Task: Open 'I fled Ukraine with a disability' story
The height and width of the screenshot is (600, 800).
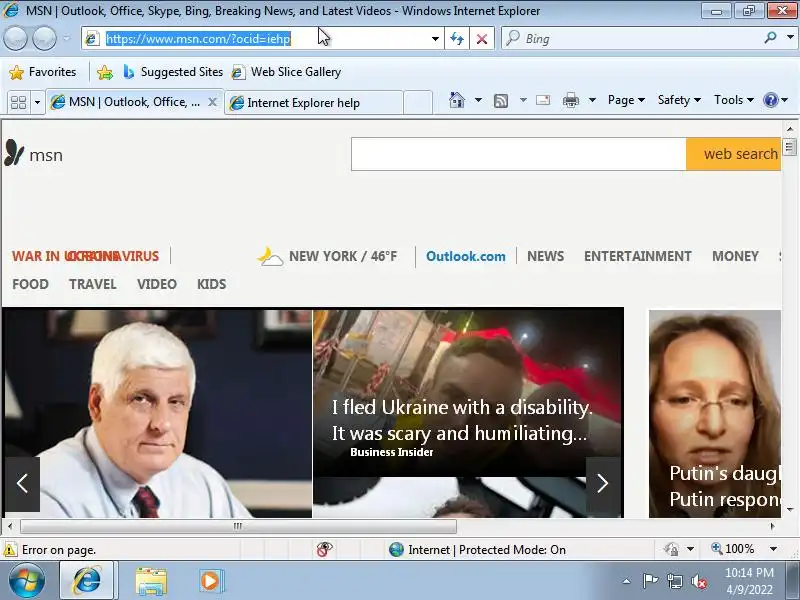Action: click(x=462, y=420)
